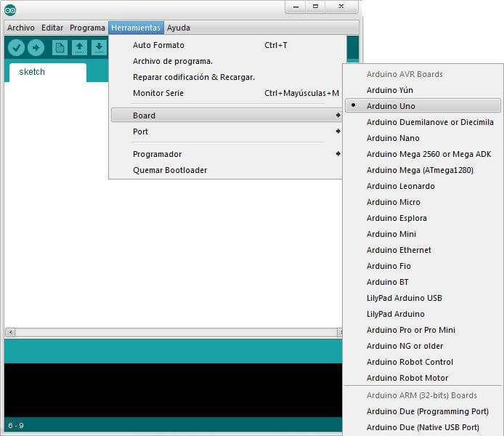
Task: Select Arduino Duemilanove or Diecimila board
Action: point(423,122)
